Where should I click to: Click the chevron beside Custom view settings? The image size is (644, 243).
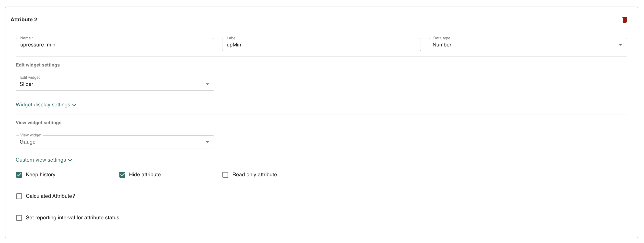70,160
